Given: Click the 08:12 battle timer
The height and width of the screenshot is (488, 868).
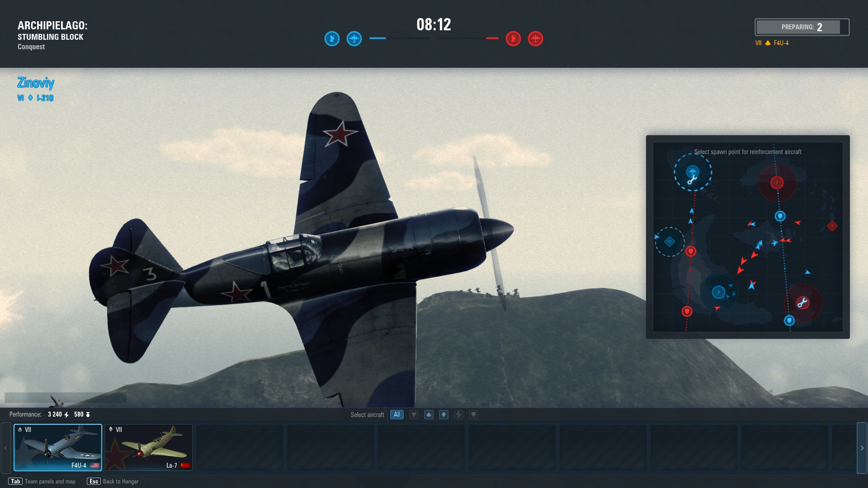Looking at the screenshot, I should (x=434, y=24).
